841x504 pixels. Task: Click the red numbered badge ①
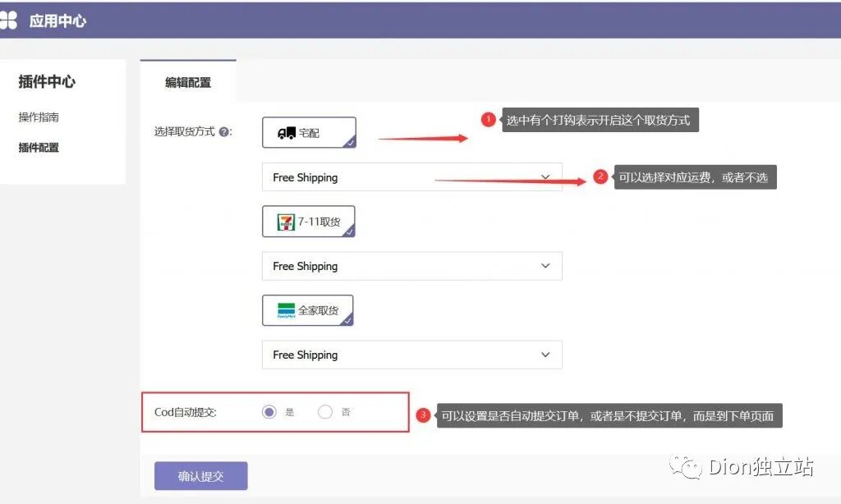pyautogui.click(x=489, y=119)
